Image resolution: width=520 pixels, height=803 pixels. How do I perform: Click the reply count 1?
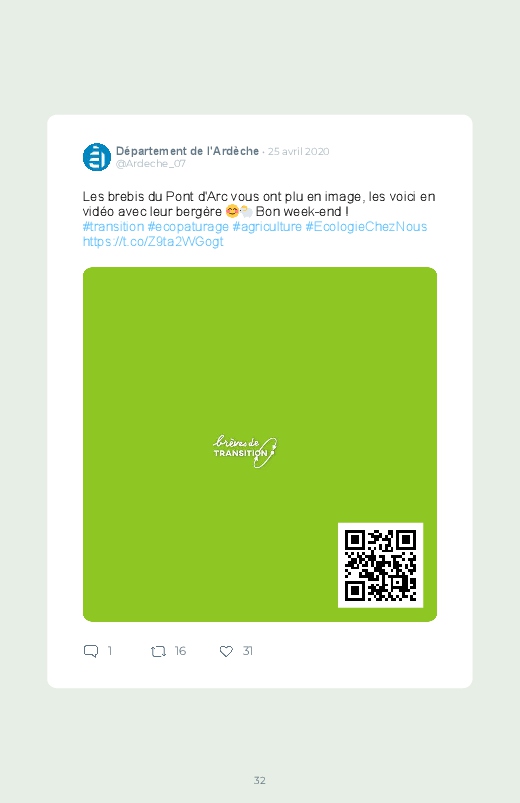tap(110, 651)
